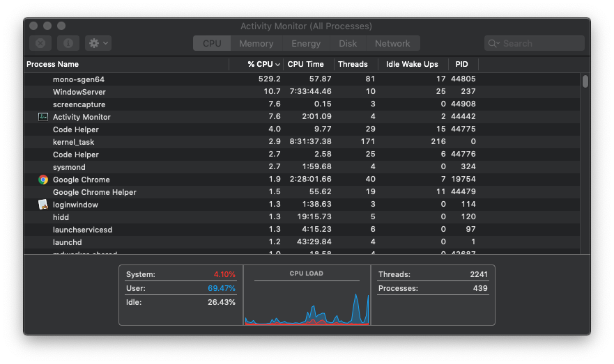
Task: Select the sysmond process row
Action: (302, 167)
